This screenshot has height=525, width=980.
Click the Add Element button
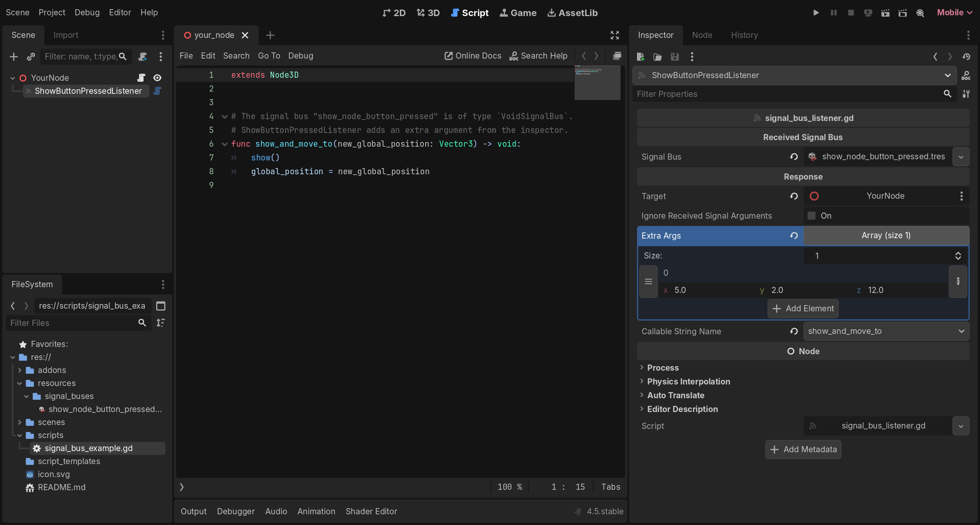click(803, 309)
